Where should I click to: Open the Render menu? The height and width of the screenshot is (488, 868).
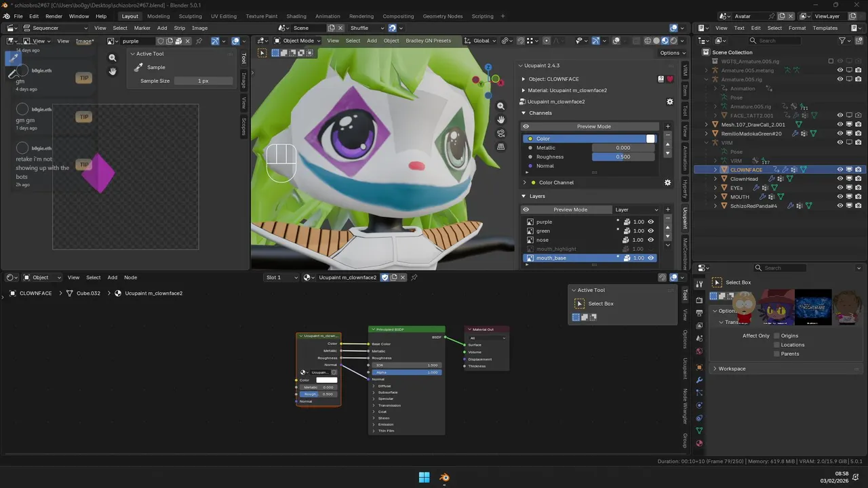(x=54, y=16)
